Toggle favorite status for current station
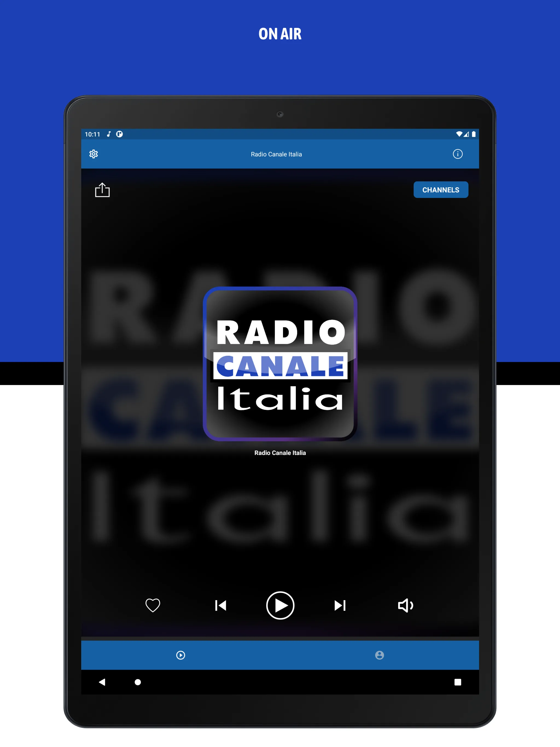 click(x=153, y=605)
